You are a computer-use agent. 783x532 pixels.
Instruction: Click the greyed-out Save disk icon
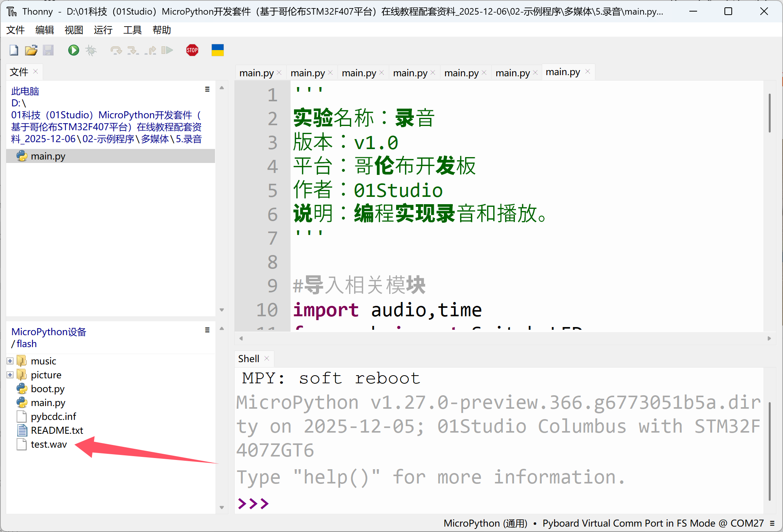48,50
